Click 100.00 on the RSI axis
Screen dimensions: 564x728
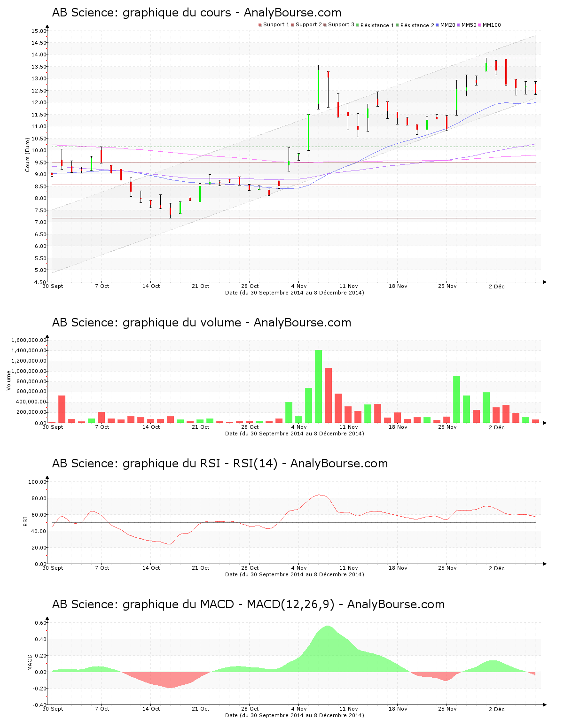pyautogui.click(x=37, y=482)
